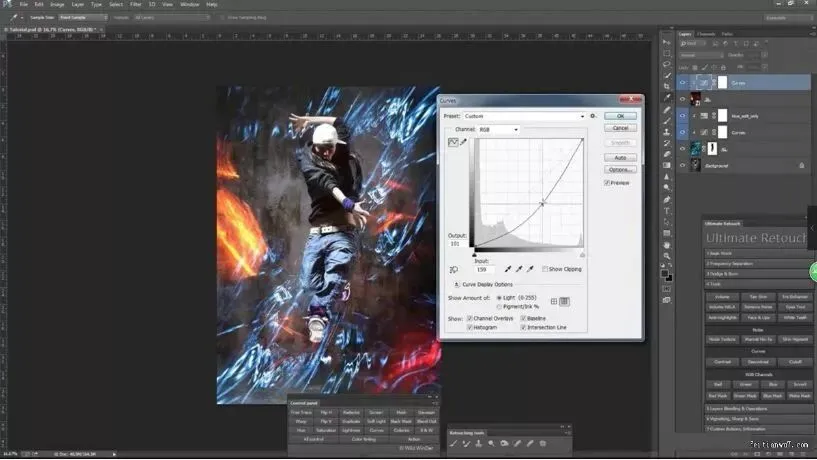Open the Fill dropdown arrow in Layers
The height and width of the screenshot is (460, 817).
[x=764, y=67]
